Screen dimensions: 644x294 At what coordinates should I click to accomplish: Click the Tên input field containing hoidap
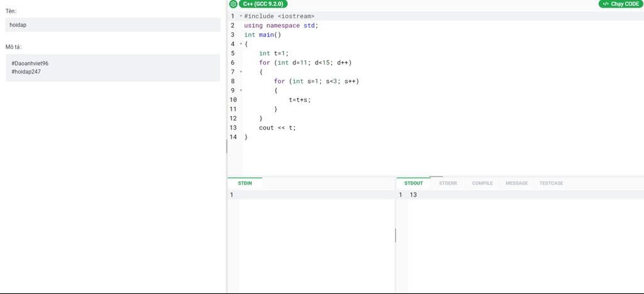(x=113, y=25)
